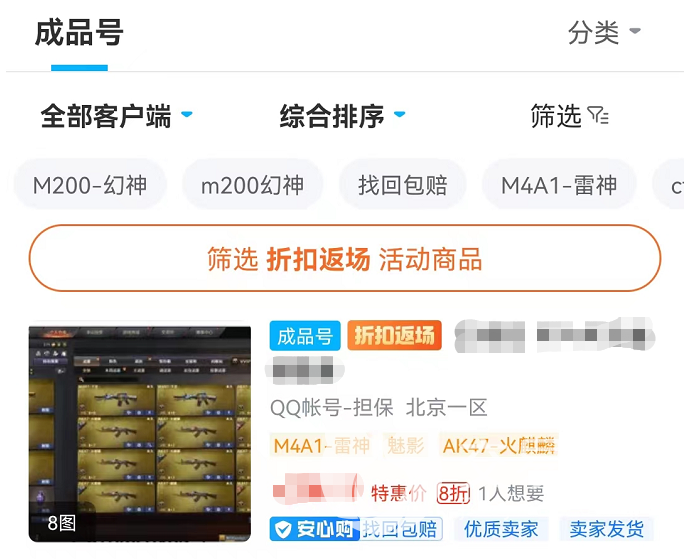This screenshot has height=559, width=686.
Task: Open the listing's weapon inventory thumbnail
Action: [x=140, y=433]
